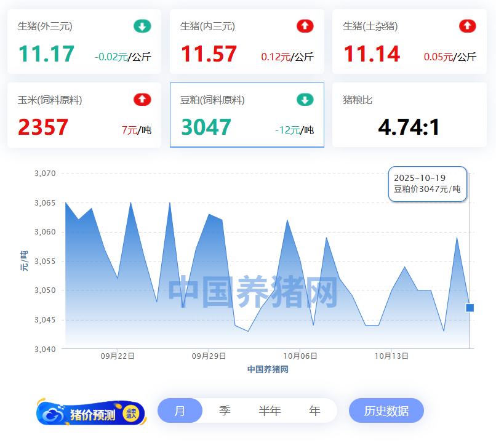Viewport: 496px width, 448px height.
Task: Click the green down arrow on 生猪(外三元)
Action: (142, 26)
